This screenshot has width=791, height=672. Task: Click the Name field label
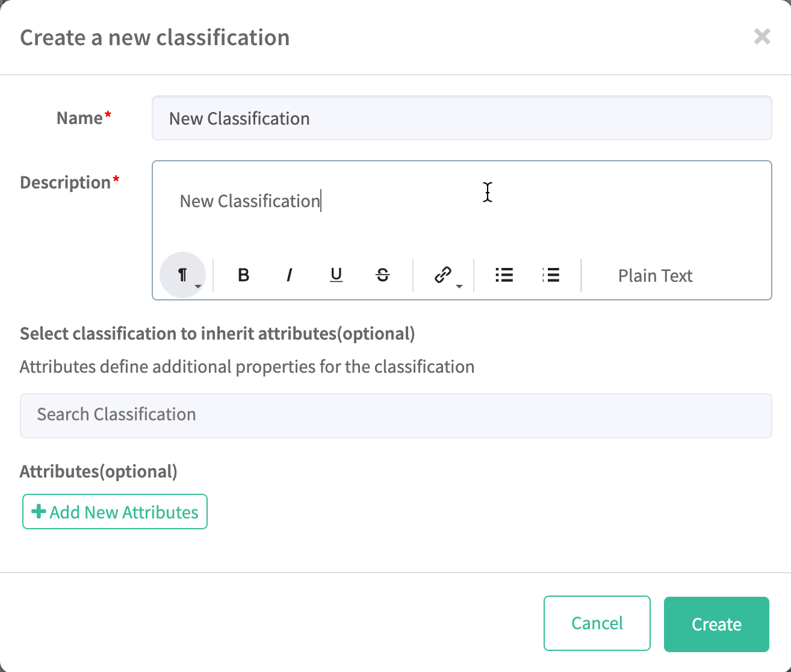click(x=79, y=118)
